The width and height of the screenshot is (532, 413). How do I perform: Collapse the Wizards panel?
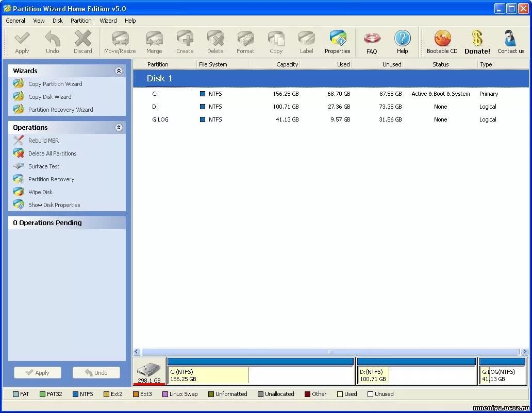(x=119, y=71)
